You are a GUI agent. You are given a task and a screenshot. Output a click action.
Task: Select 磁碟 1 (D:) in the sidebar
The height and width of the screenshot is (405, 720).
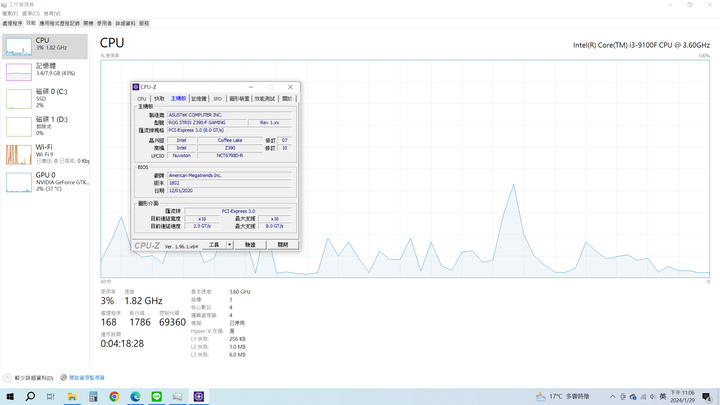coord(45,126)
